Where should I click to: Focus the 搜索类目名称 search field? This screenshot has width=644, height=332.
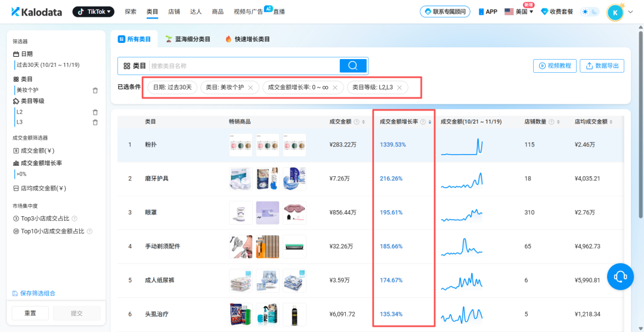243,66
